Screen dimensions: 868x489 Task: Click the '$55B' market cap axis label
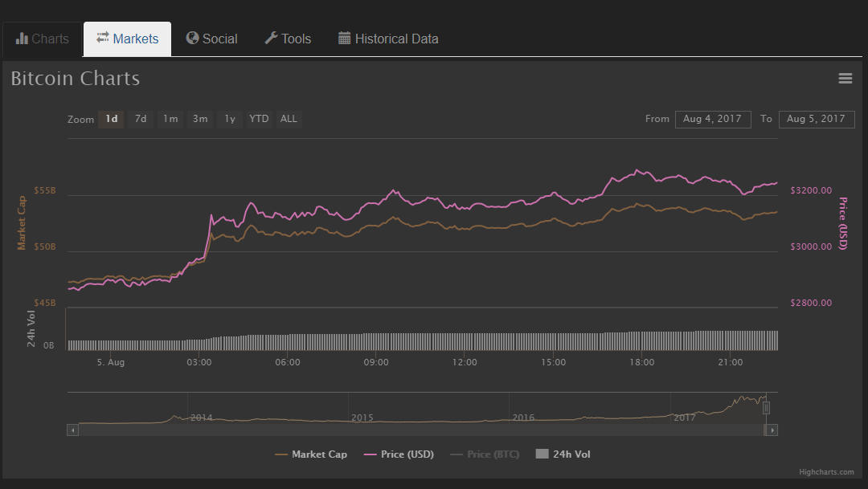pos(45,190)
